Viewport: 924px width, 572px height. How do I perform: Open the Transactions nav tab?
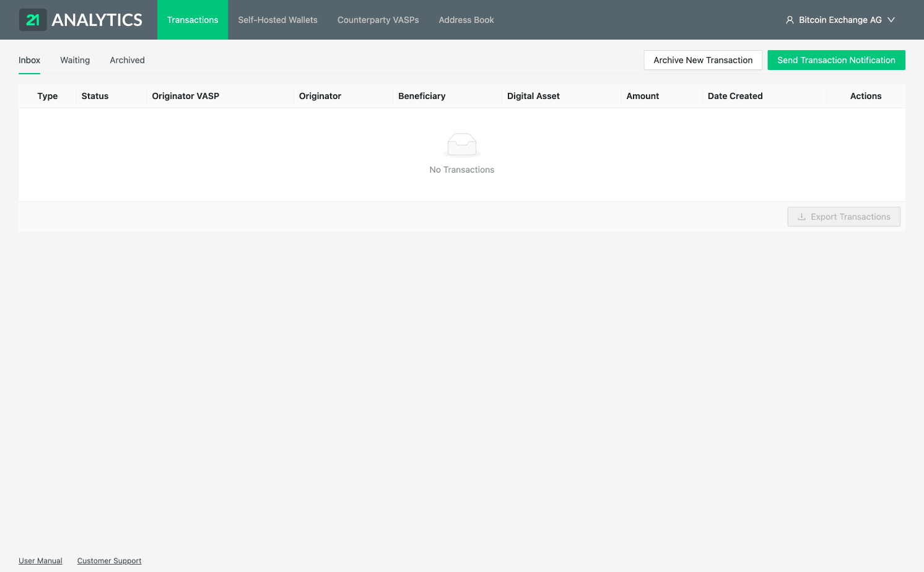[193, 20]
